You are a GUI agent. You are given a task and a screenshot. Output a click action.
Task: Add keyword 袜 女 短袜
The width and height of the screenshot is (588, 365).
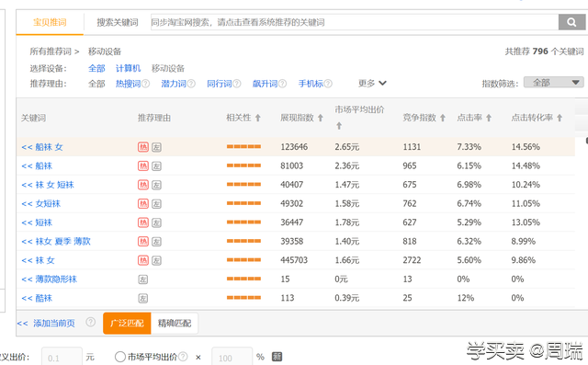(48, 185)
